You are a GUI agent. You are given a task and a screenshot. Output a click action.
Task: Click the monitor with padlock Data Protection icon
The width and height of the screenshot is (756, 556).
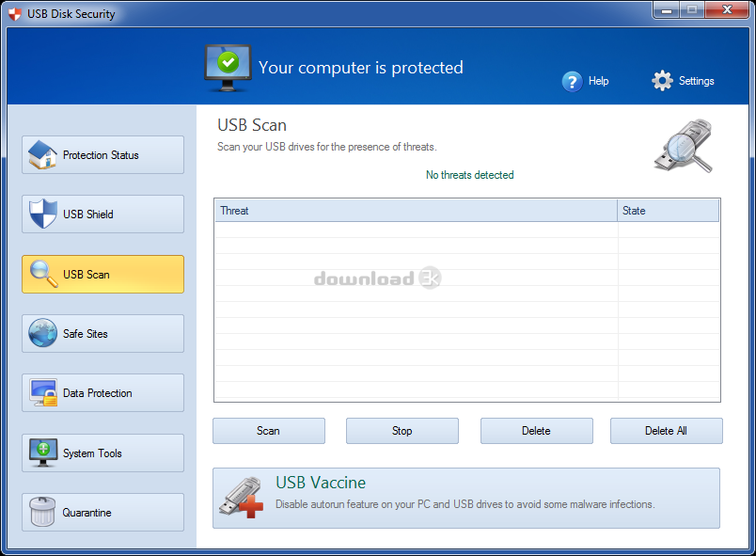coord(43,392)
